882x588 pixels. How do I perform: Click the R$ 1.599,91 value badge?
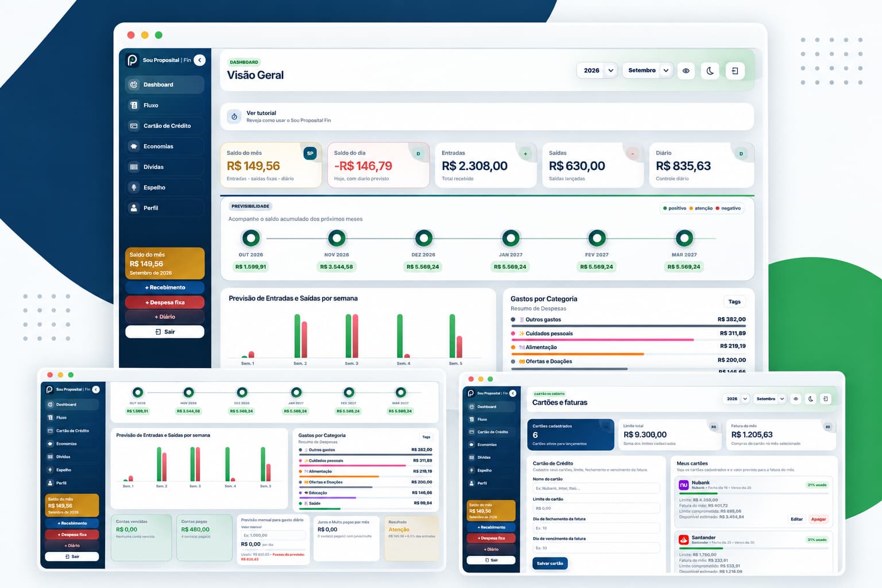251,266
